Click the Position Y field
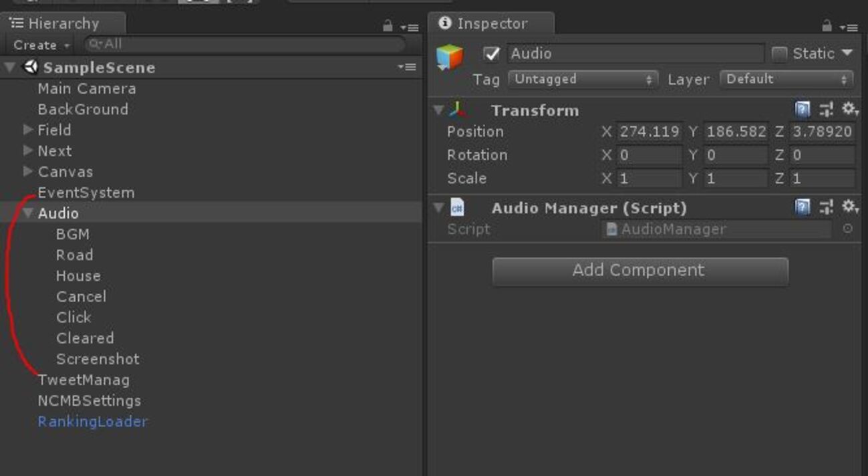Screen dimensions: 868x476 [x=735, y=132]
